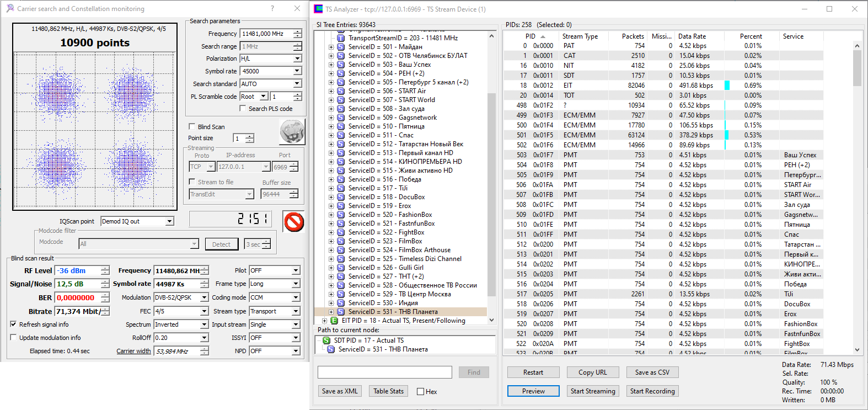Click the TransportStreamID = 203 node icon
This screenshot has height=410, width=868.
[341, 38]
